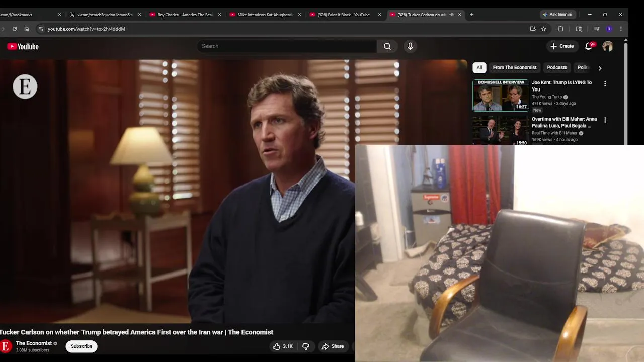Image resolution: width=644 pixels, height=362 pixels.
Task: Open The Economist channel name link
Action: pos(34,343)
